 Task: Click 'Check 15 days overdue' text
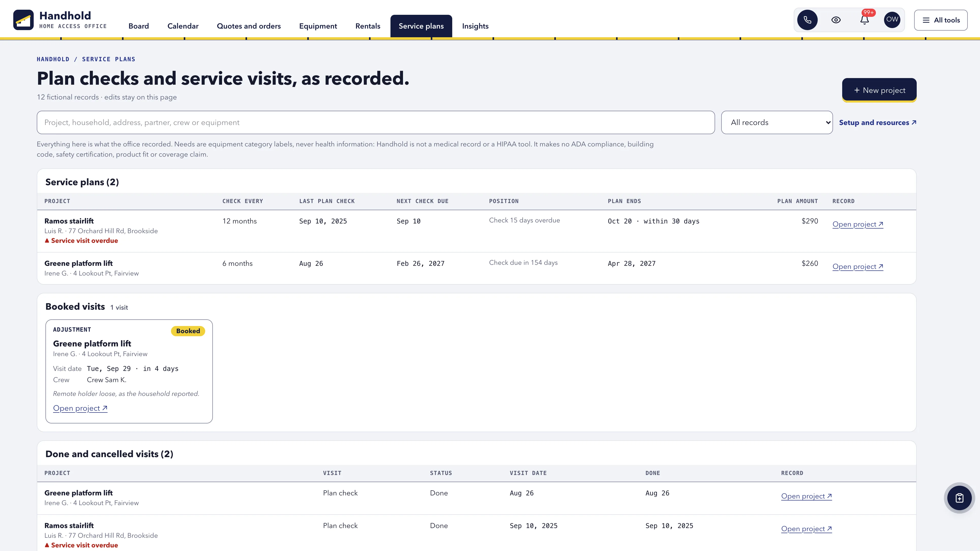pos(524,220)
